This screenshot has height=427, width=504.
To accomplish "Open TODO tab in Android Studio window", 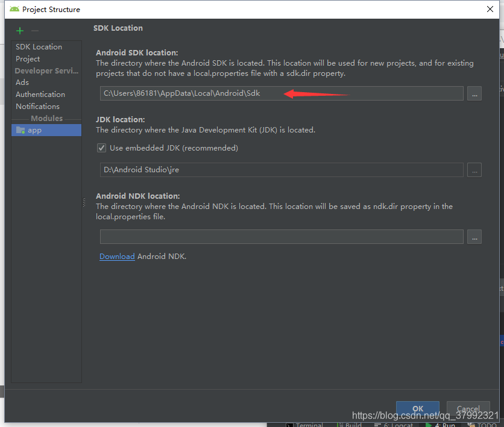I will pos(482,425).
